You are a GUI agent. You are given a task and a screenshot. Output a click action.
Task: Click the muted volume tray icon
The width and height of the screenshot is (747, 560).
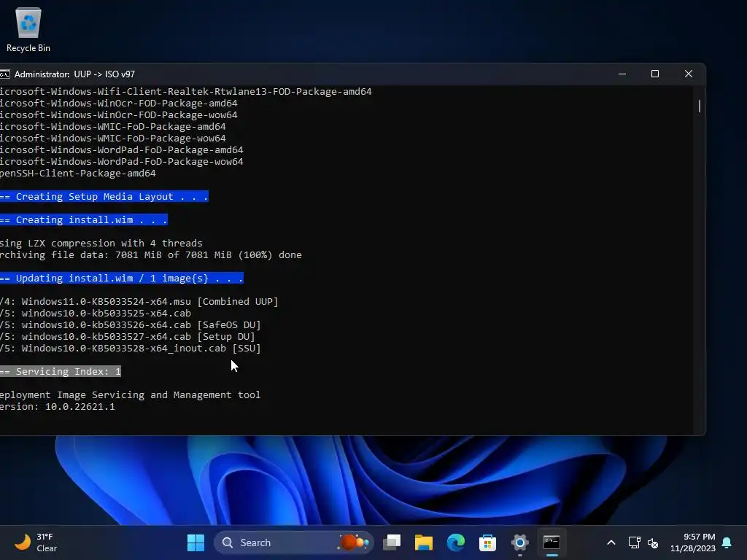pos(653,542)
